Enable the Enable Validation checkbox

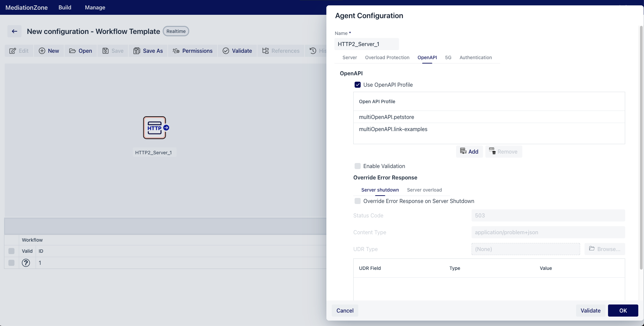(x=358, y=166)
